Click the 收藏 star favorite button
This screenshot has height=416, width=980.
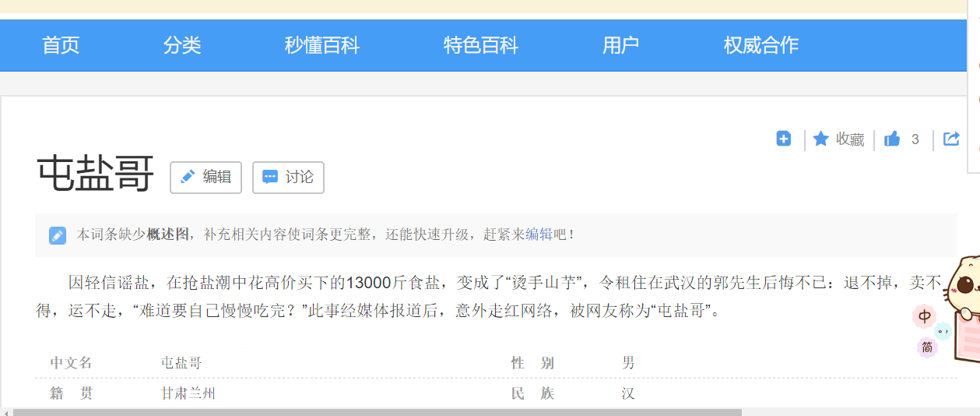838,139
